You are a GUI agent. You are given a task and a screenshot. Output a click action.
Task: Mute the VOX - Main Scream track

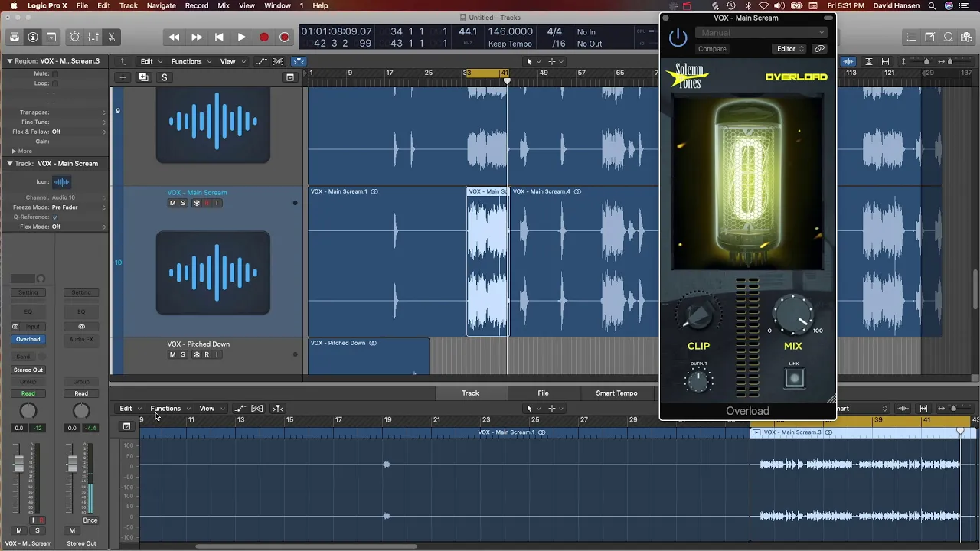click(172, 203)
